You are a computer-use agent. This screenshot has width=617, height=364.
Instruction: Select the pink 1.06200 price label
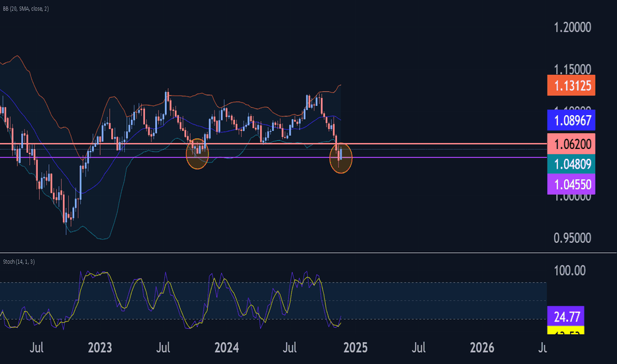(571, 144)
